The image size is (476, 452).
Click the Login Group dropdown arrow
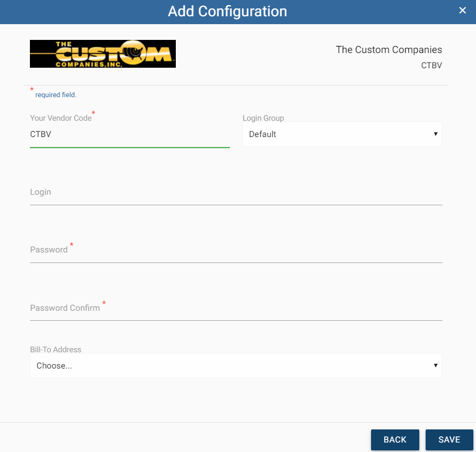tap(435, 134)
